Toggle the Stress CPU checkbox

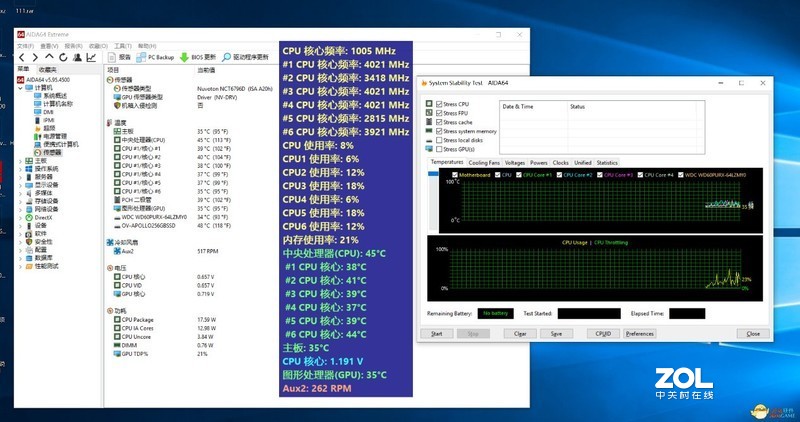click(439, 104)
